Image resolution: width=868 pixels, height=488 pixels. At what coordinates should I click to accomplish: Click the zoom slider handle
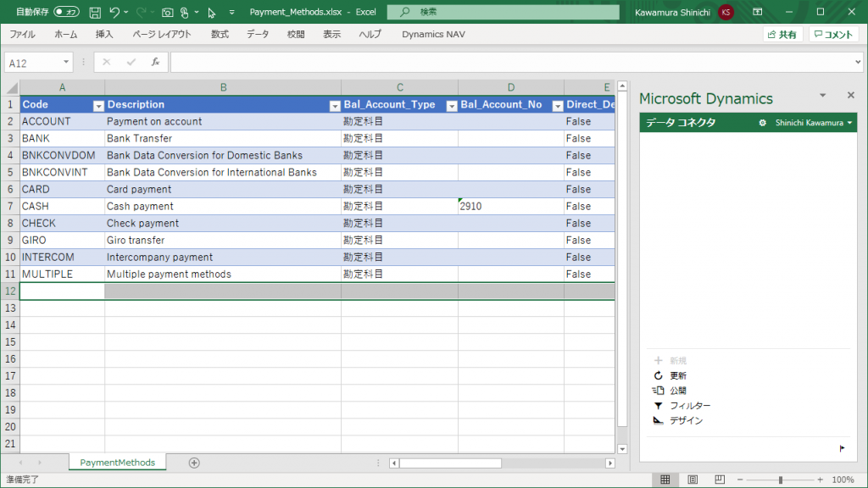(781, 480)
